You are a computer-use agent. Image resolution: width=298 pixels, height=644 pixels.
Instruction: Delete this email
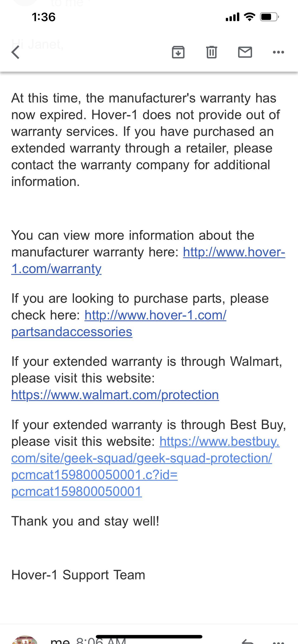[211, 52]
